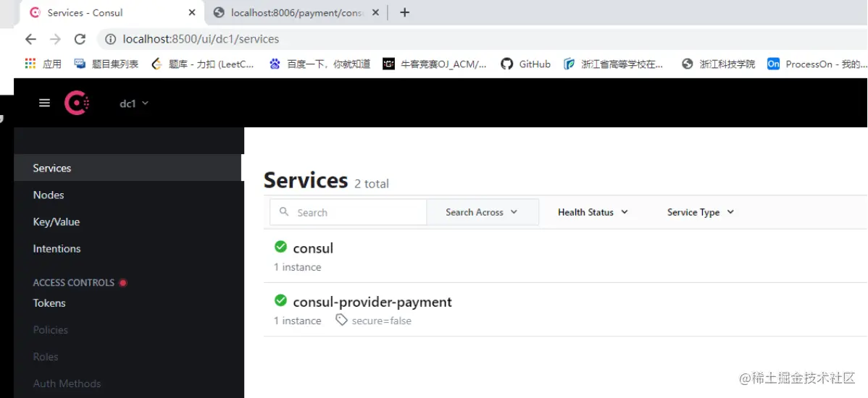Go back to previous browser page
The width and height of the screenshot is (868, 398).
tap(30, 39)
